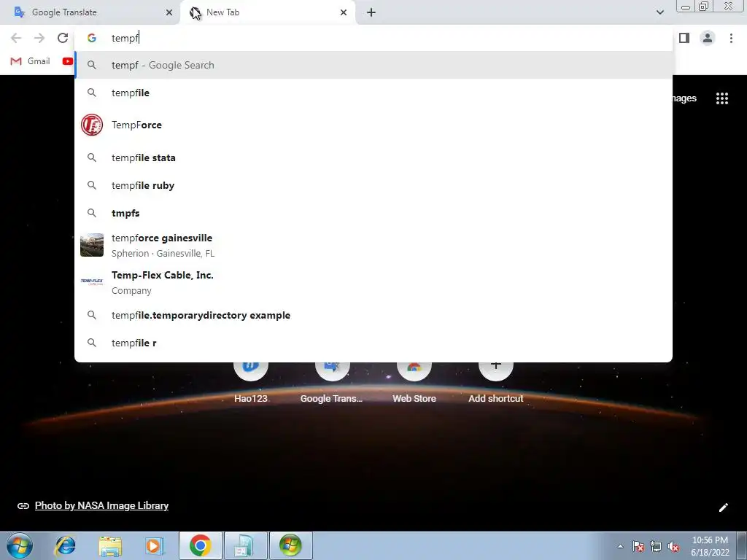Image resolution: width=747 pixels, height=560 pixels.
Task: Show hidden system tray icons arrow
Action: tap(620, 546)
